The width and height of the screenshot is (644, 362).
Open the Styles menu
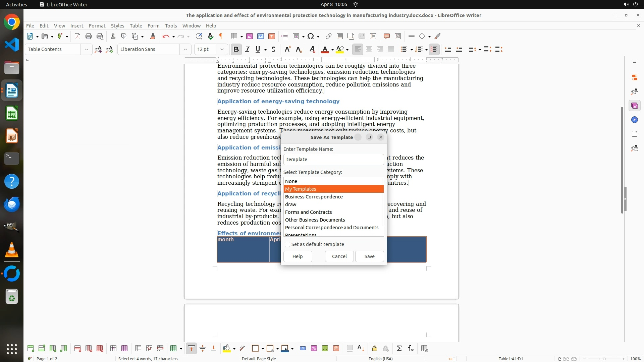(x=117, y=25)
